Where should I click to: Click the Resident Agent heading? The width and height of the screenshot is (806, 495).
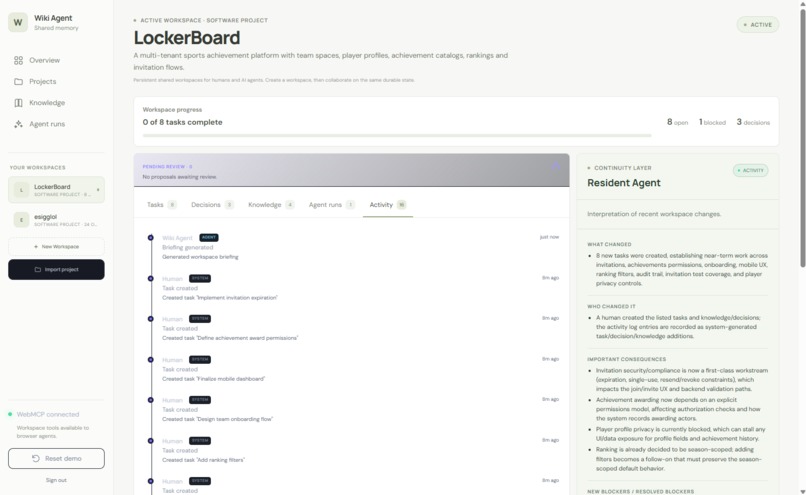(624, 183)
